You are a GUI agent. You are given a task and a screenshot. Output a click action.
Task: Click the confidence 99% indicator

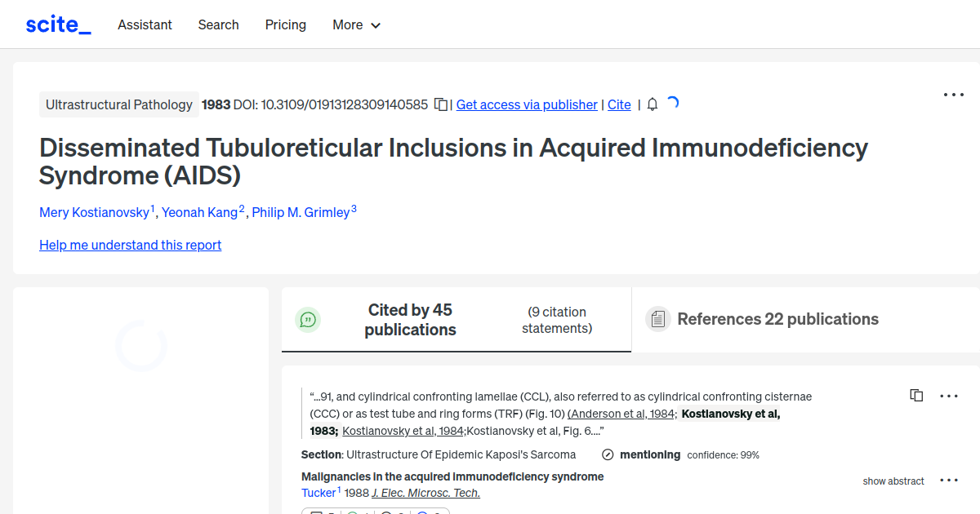pyautogui.click(x=723, y=454)
